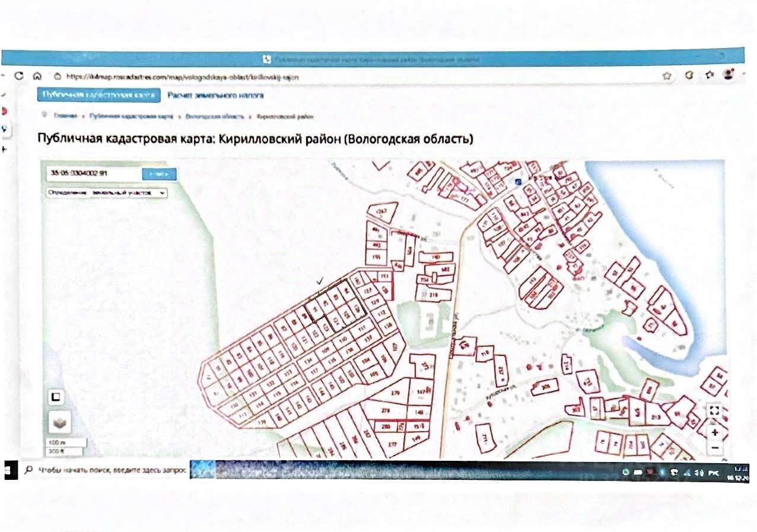Screen dimensions: 757x532
Task: Go to Главная breadcrumb link
Action: (x=65, y=116)
